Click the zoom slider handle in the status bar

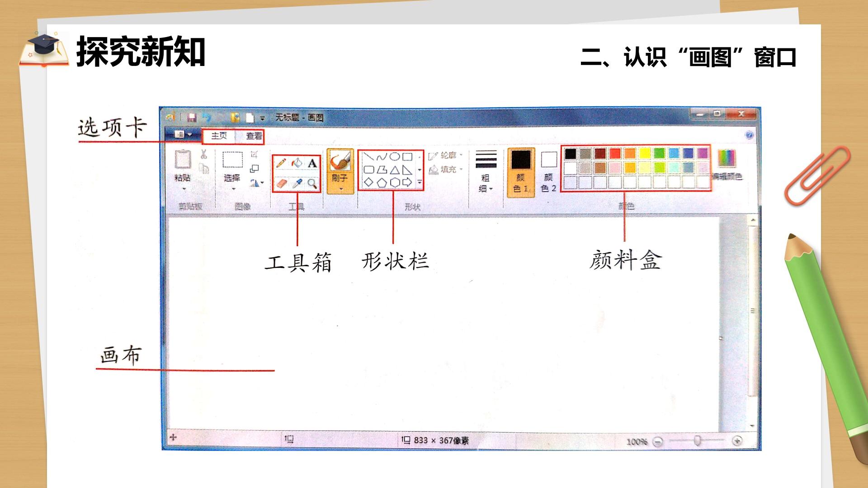click(698, 441)
